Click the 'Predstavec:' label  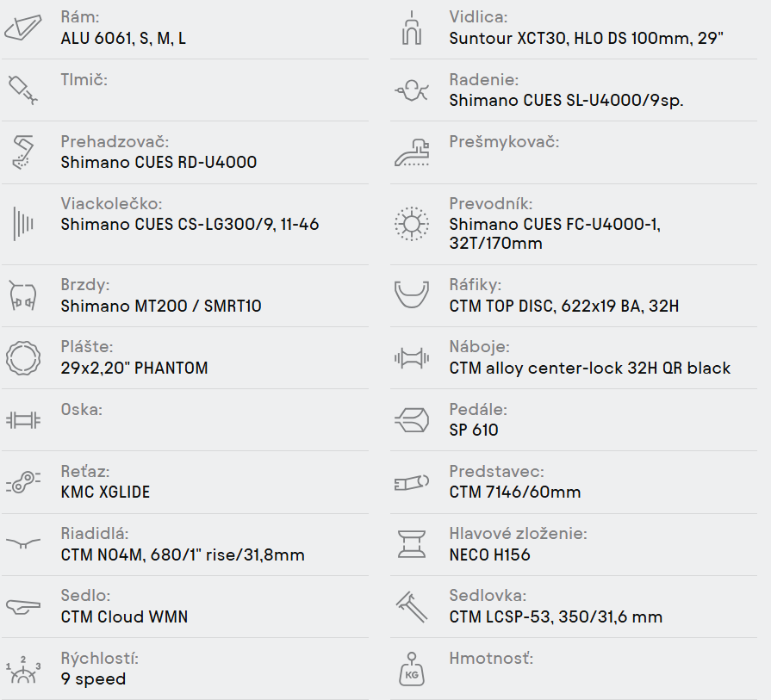click(x=496, y=472)
